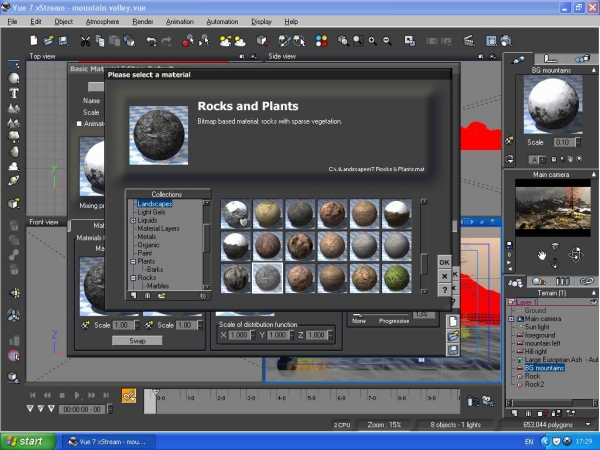This screenshot has width=600, height=450.
Task: Click the render clapperboard icon
Action: (x=469, y=41)
